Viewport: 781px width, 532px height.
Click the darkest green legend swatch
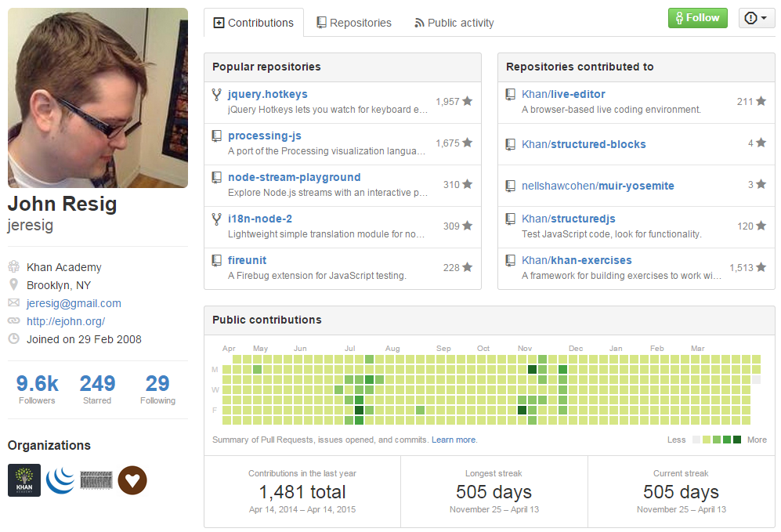point(737,440)
